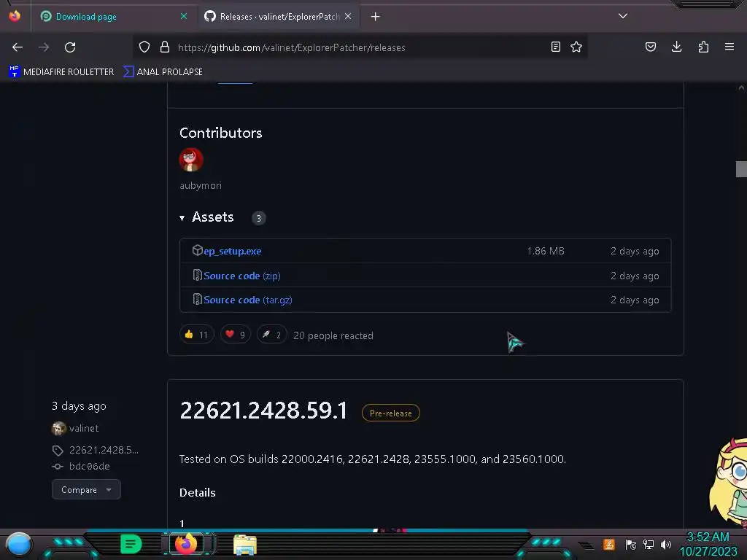The width and height of the screenshot is (747, 560).
Task: Open tag 22621.2428.5... link
Action: [x=104, y=450]
